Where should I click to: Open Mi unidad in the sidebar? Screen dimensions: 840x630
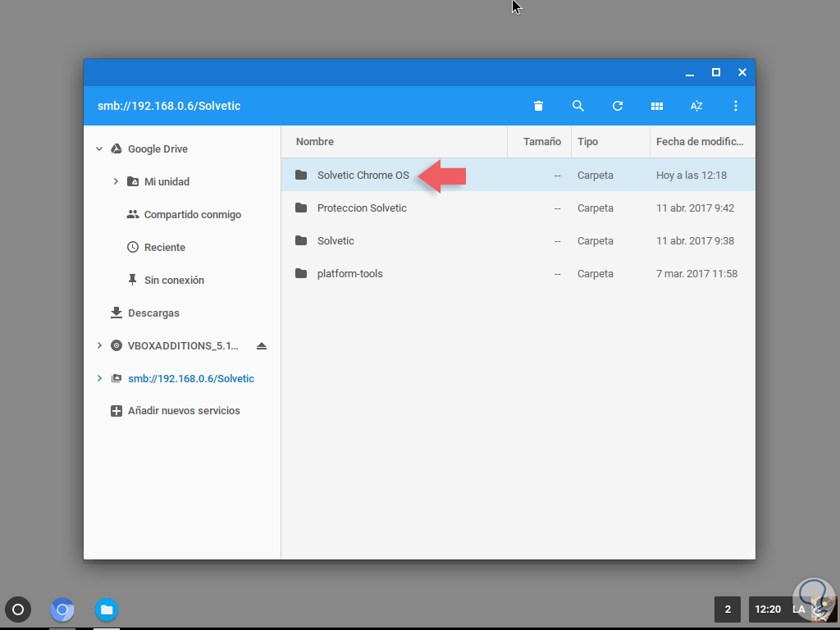click(167, 181)
